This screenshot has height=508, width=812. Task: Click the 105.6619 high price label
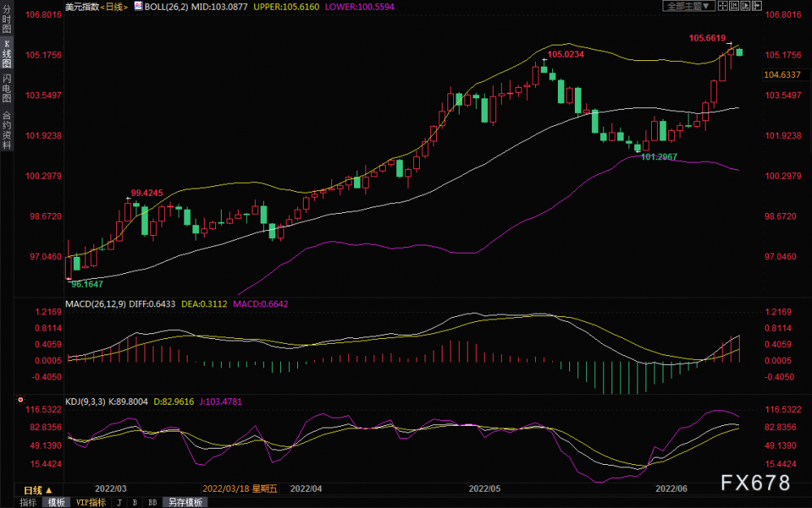[707, 38]
